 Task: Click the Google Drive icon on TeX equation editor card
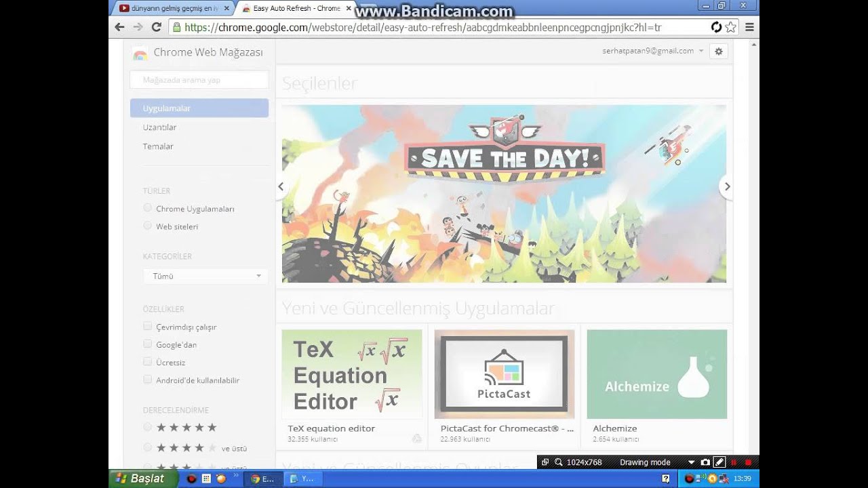pyautogui.click(x=416, y=439)
